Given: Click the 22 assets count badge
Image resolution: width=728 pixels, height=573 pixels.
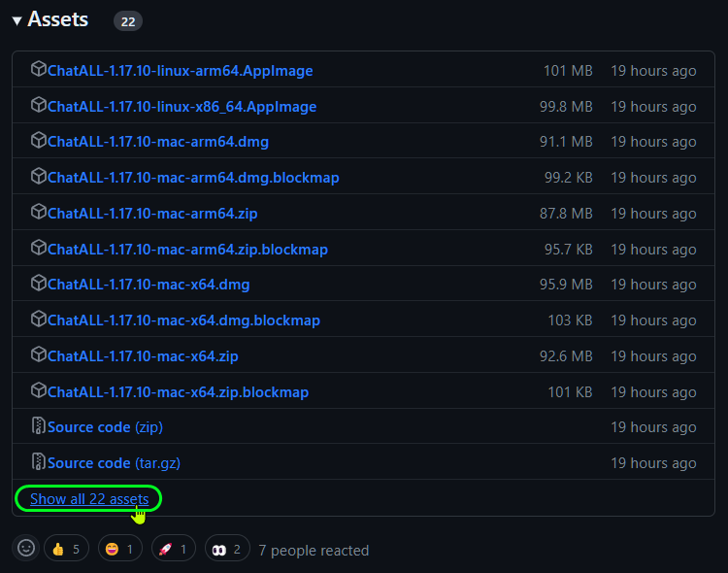Looking at the screenshot, I should [128, 21].
